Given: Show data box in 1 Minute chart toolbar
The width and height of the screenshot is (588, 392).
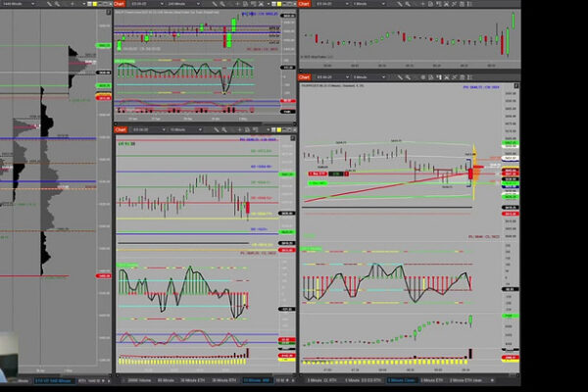Looking at the screenshot, I should pos(430,4).
